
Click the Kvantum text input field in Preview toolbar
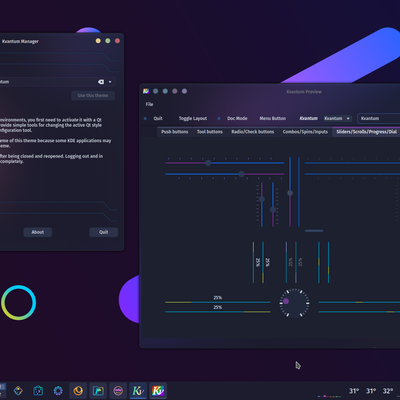click(x=379, y=118)
